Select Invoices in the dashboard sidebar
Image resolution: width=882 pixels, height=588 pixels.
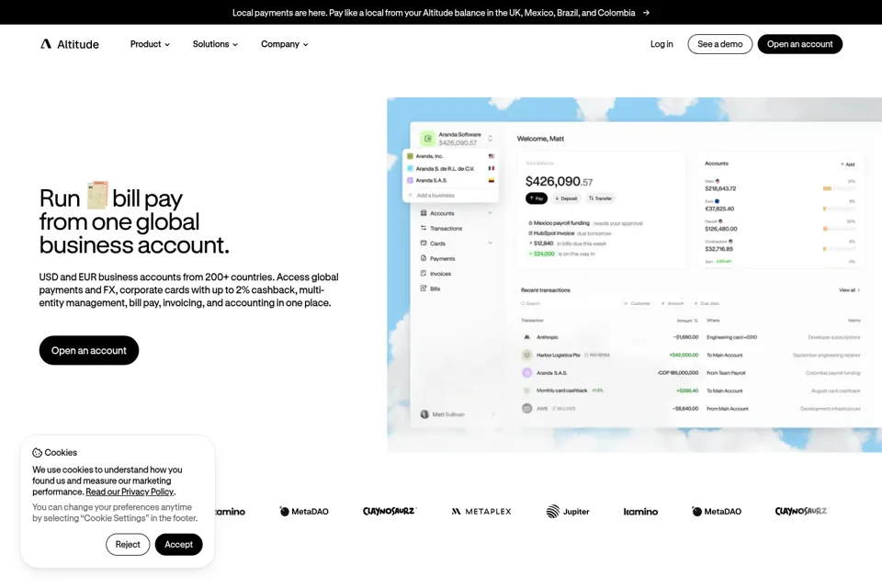click(x=440, y=274)
